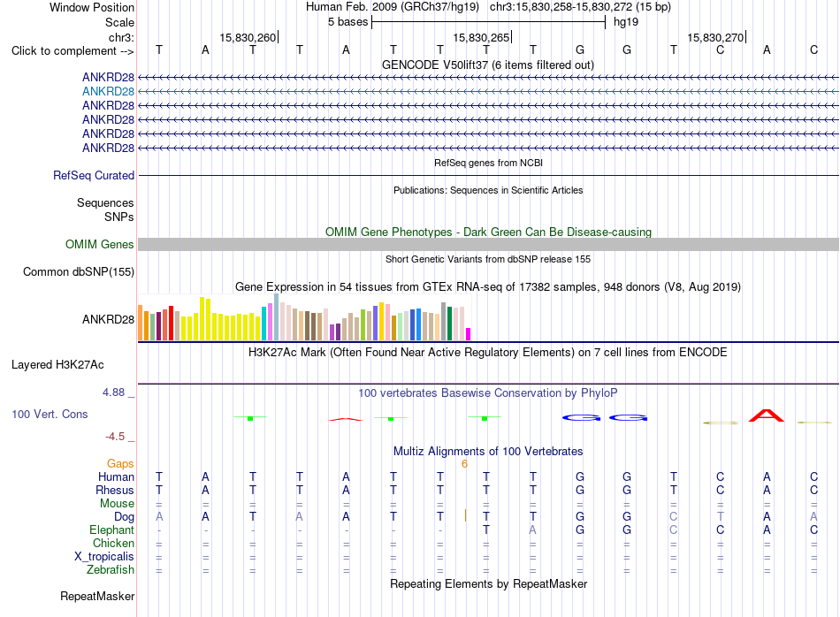
Task: Click the -4.5 PhyloP lower scale value
Action: [x=115, y=437]
